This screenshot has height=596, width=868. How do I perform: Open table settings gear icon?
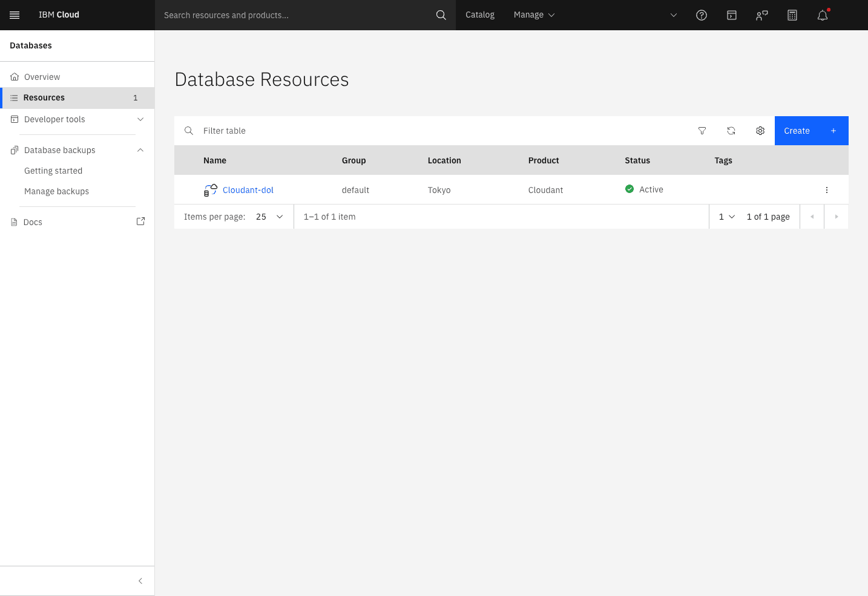click(760, 131)
